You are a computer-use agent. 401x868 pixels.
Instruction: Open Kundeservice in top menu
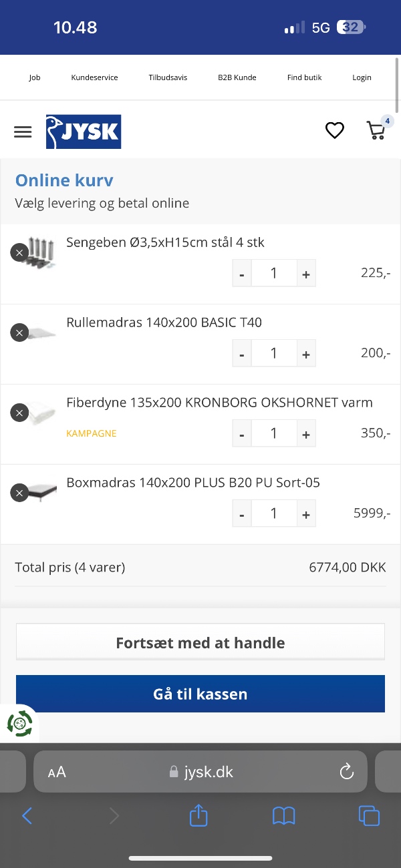94,77
